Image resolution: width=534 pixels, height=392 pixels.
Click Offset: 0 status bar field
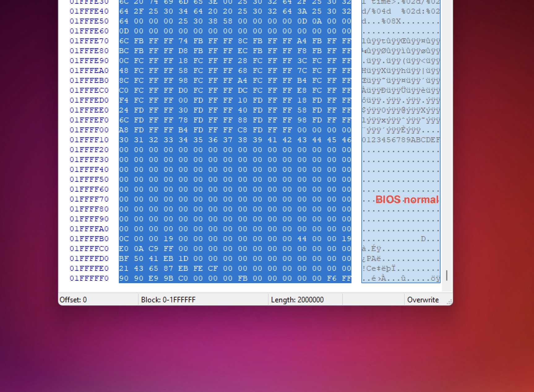(x=98, y=300)
